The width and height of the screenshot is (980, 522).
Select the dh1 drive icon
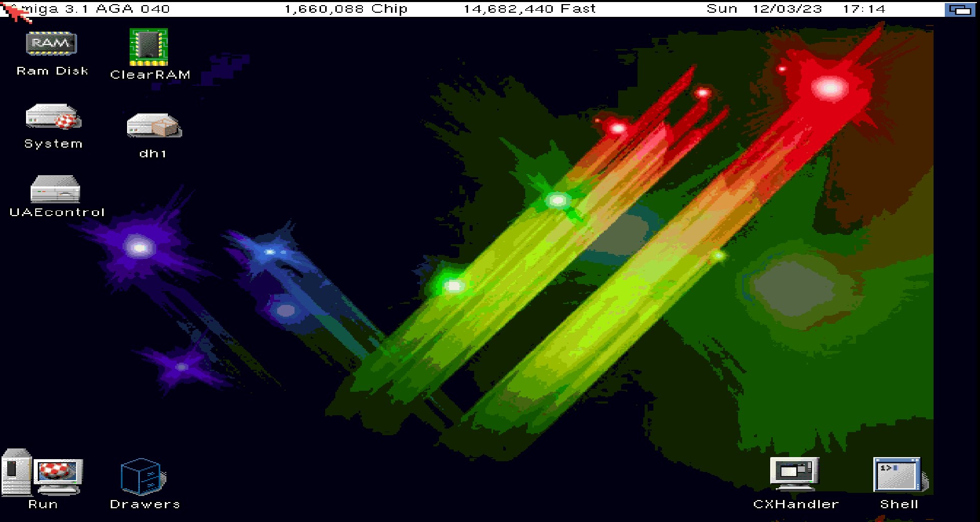click(x=154, y=125)
